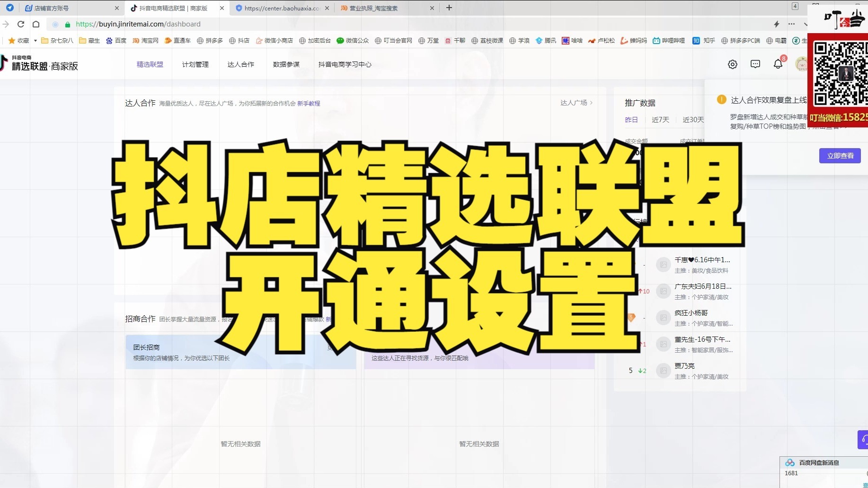This screenshot has height=488, width=868.
Task: Open the 达人合作 navigation menu
Action: (241, 64)
